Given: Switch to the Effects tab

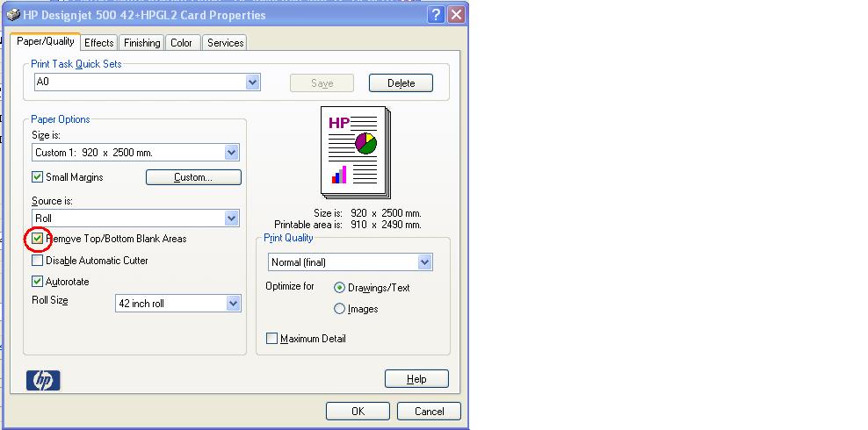Looking at the screenshot, I should (98, 43).
